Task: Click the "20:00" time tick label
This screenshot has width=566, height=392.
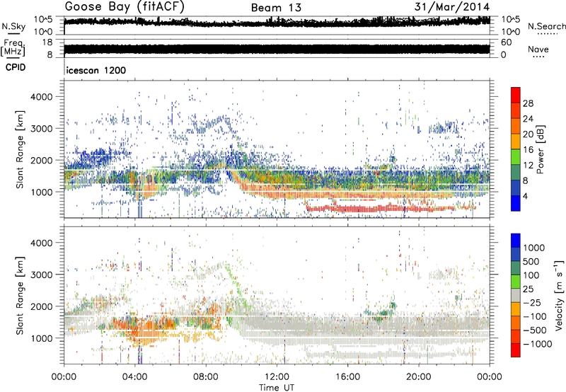Action: pyautogui.click(x=418, y=377)
